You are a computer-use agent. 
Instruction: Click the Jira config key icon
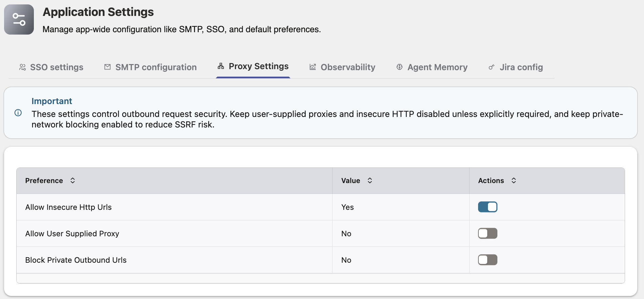click(492, 67)
